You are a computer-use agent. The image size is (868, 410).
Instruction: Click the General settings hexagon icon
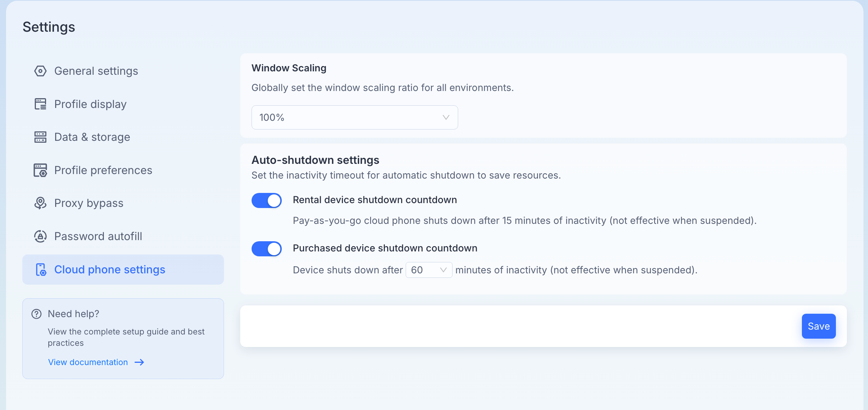tap(40, 71)
